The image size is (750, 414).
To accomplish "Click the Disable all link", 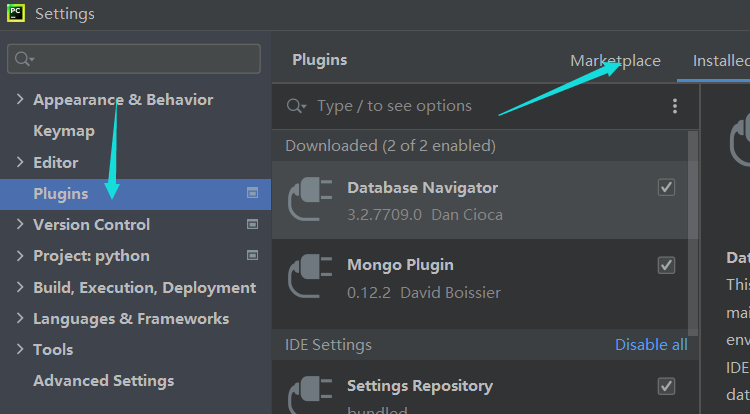I will tap(651, 344).
